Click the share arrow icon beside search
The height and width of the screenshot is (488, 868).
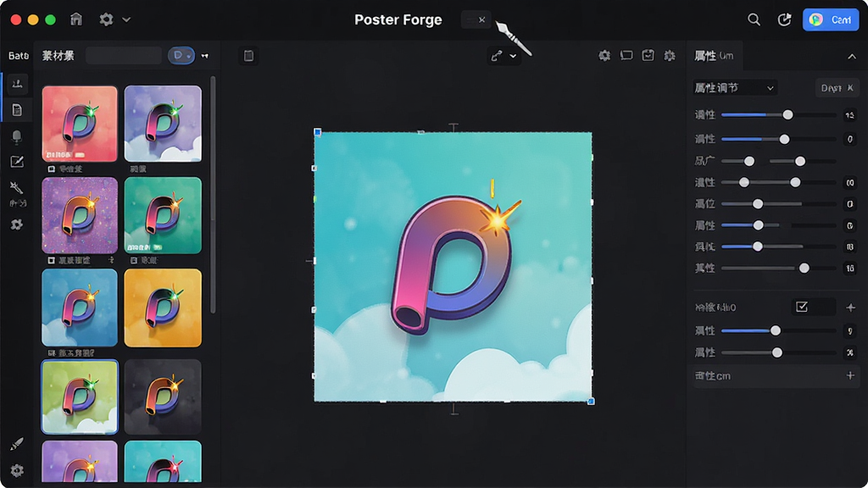784,19
